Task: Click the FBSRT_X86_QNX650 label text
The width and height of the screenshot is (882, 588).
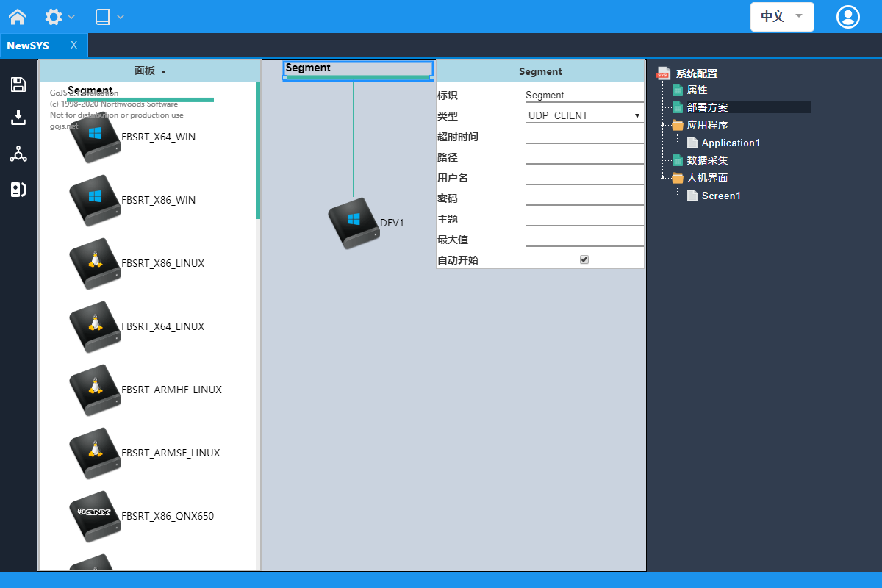Action: coord(168,517)
